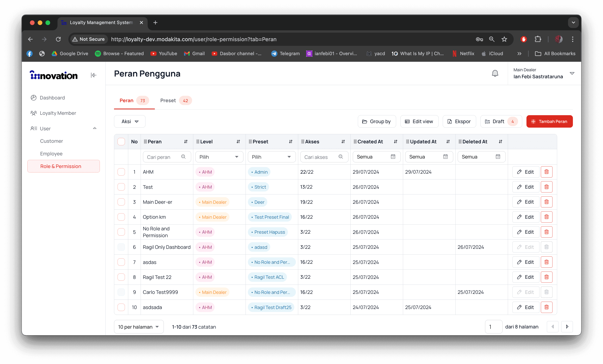Bookmark this page with the star icon

click(504, 39)
